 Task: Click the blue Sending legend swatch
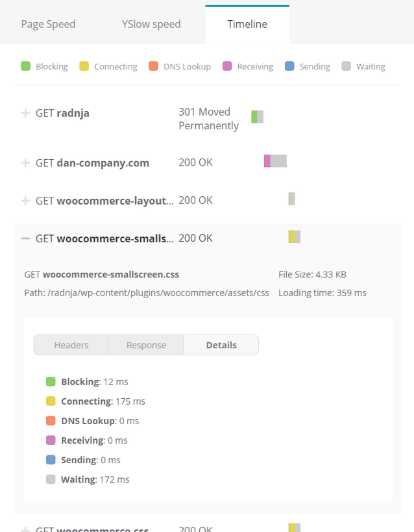coord(289,66)
